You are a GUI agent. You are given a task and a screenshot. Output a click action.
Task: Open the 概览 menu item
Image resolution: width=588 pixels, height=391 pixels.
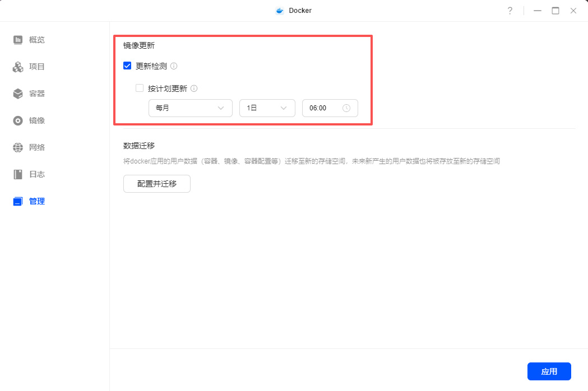(37, 40)
